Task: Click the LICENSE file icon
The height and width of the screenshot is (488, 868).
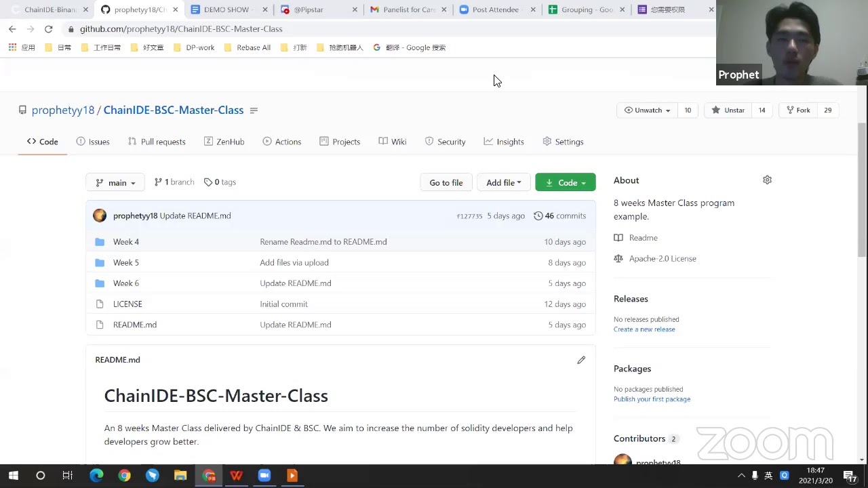Action: [x=100, y=304]
